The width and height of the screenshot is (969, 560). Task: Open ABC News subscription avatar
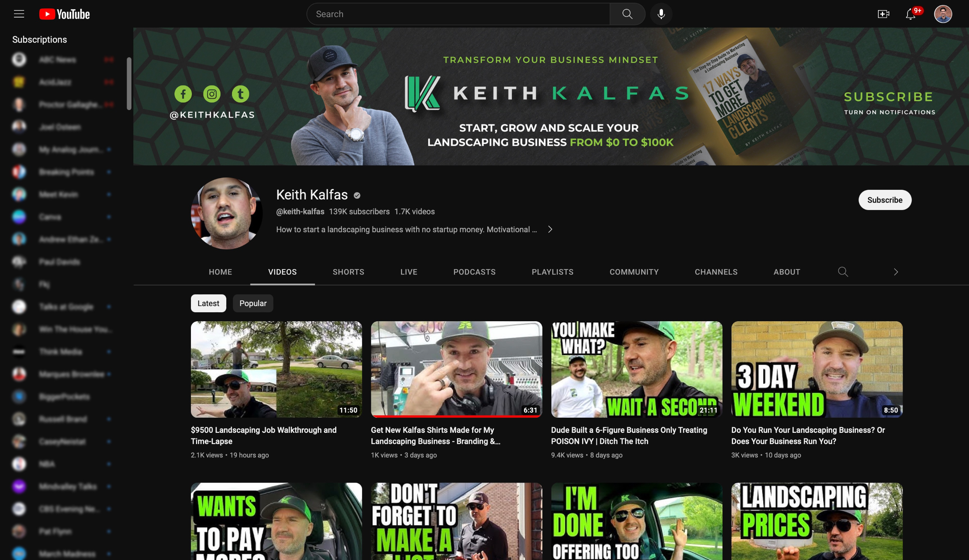click(x=19, y=59)
